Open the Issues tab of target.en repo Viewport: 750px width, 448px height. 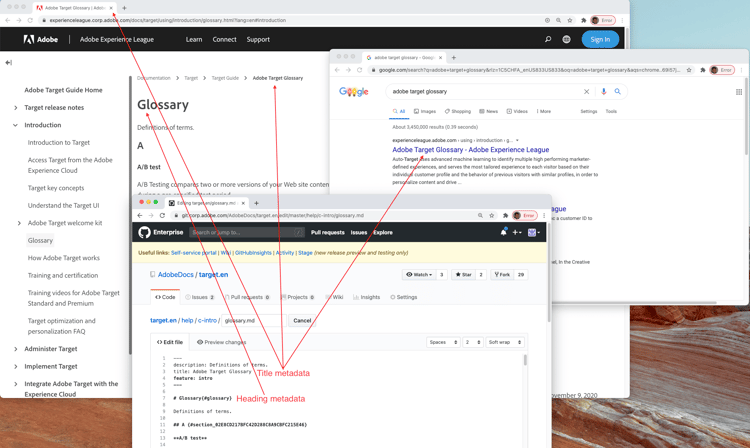199,297
